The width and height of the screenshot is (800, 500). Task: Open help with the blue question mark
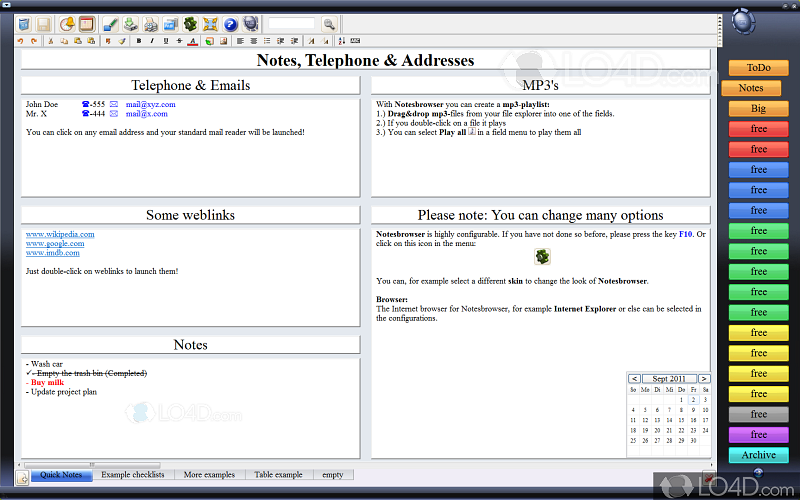pos(230,24)
